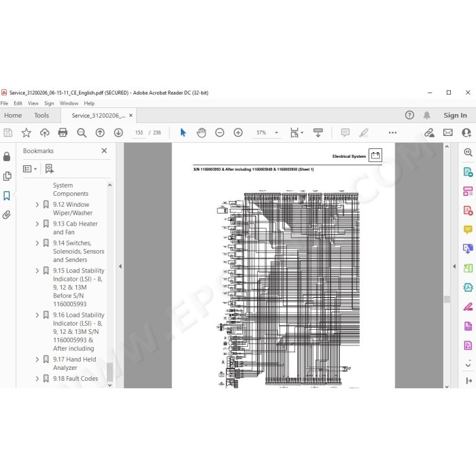Image resolution: width=476 pixels, height=476 pixels.
Task: Open the View menu
Action: [x=33, y=103]
